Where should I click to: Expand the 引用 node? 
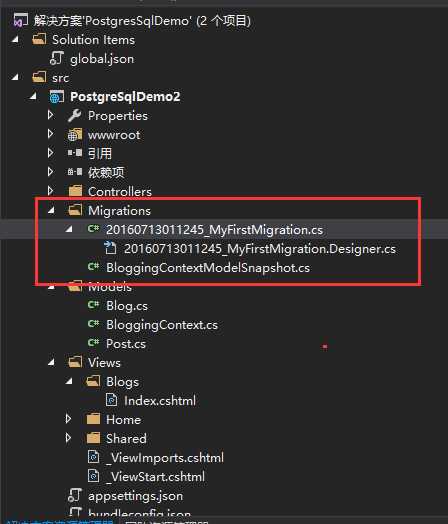(51, 153)
